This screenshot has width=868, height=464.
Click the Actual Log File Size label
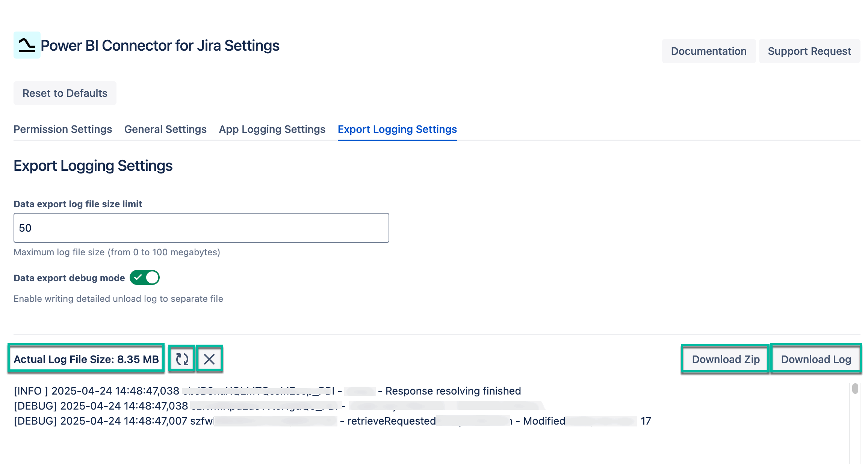click(86, 359)
